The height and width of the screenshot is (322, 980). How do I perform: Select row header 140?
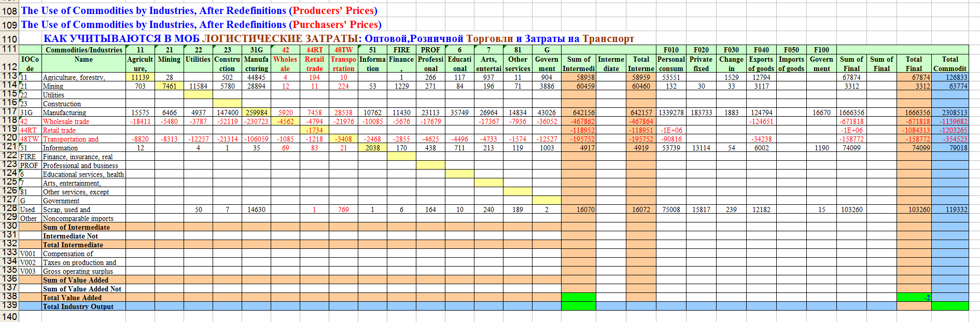pyautogui.click(x=9, y=316)
